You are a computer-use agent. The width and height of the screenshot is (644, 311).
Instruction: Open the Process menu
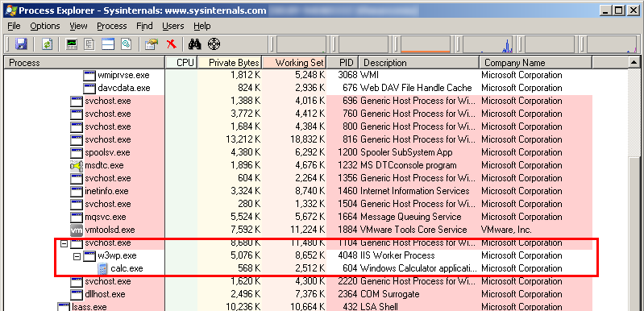pyautogui.click(x=112, y=26)
